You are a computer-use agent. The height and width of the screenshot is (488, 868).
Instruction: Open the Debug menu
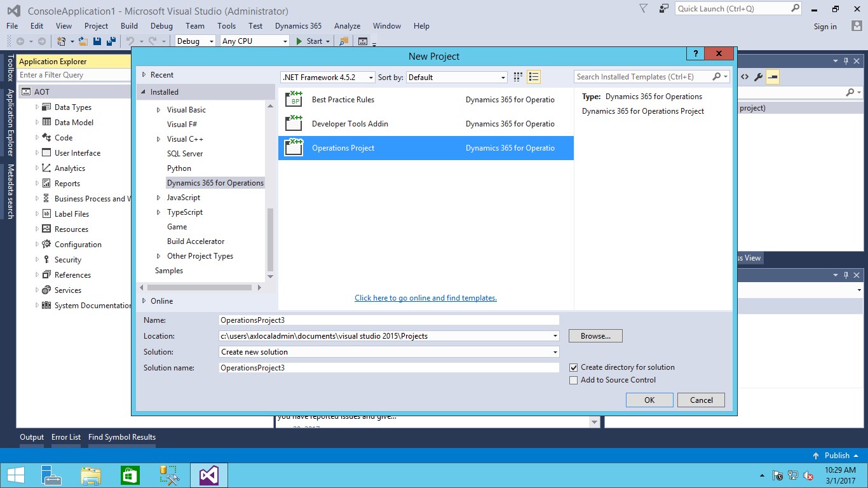tap(161, 26)
